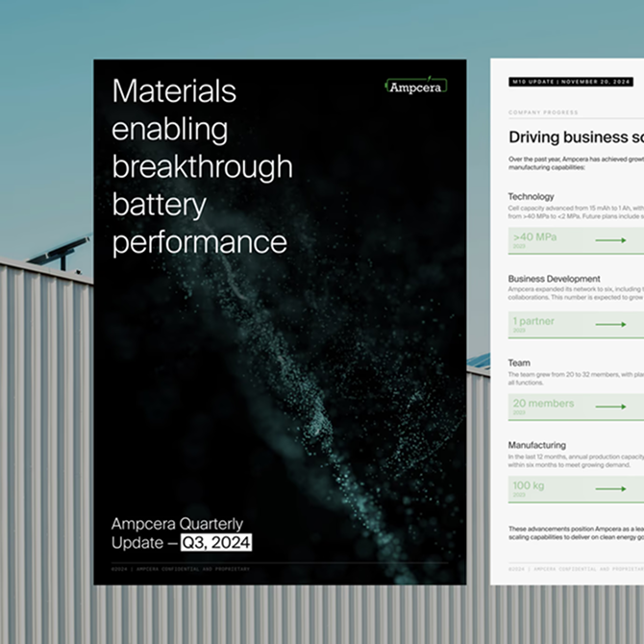Click the 'Ampcera Quarterly' text on the cover
This screenshot has width=644, height=644.
pyautogui.click(x=177, y=525)
